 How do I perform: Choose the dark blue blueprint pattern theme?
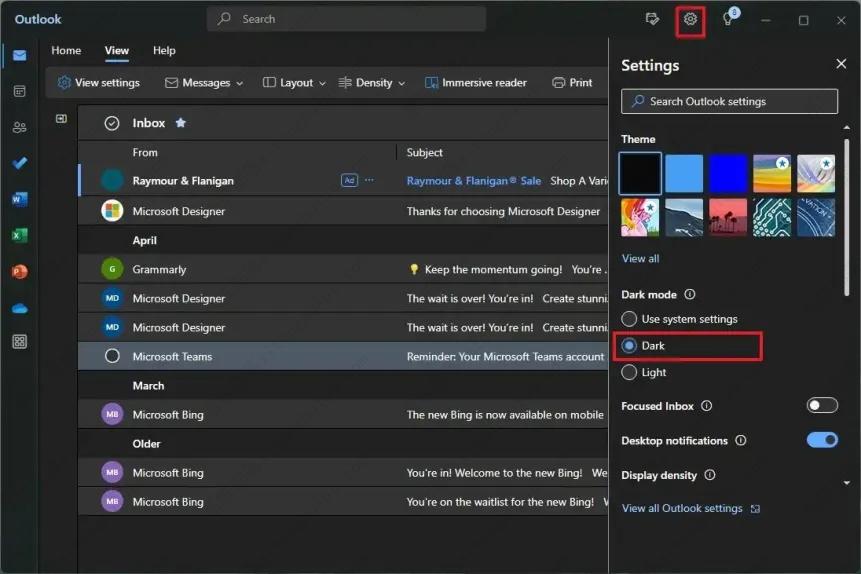click(815, 218)
